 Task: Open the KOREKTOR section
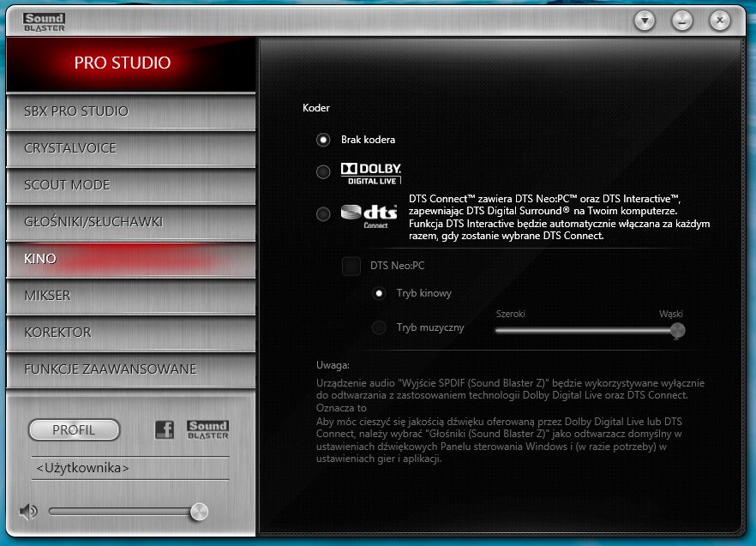130,333
